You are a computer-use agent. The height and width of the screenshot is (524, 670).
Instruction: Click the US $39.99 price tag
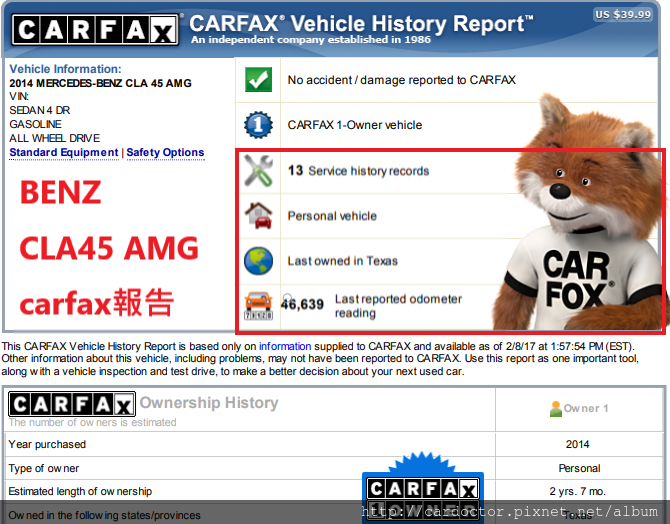click(x=623, y=15)
